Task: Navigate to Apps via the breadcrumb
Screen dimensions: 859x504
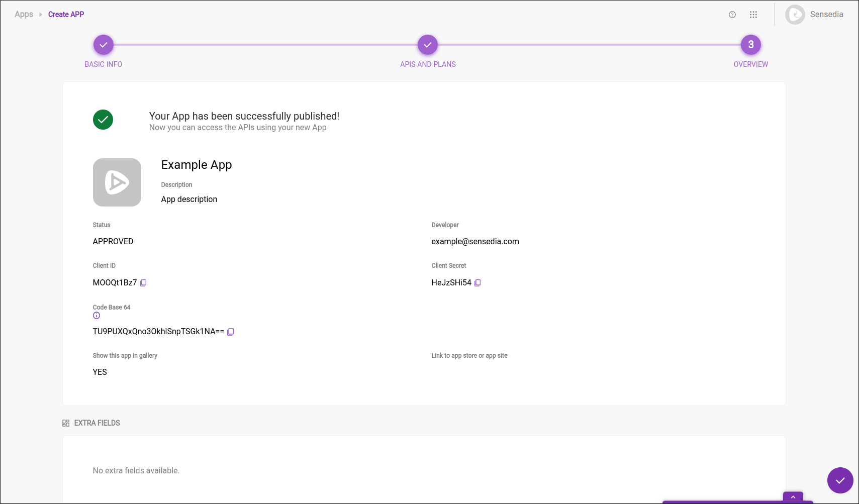Action: 24,14
